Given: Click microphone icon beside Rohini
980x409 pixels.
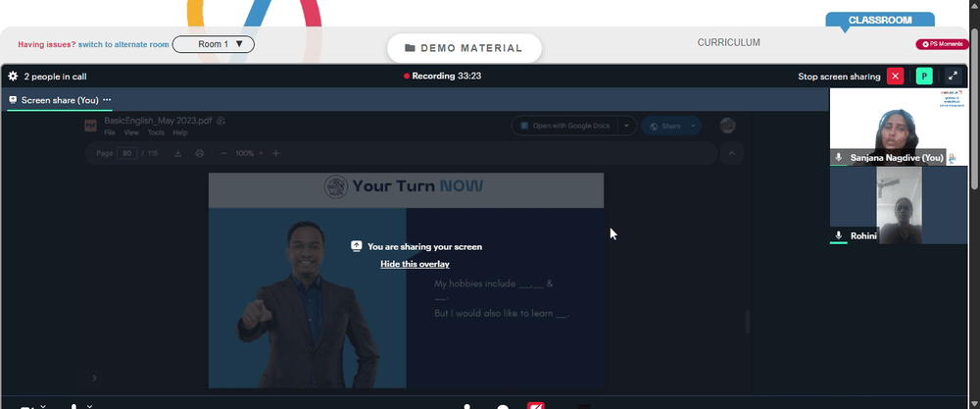Looking at the screenshot, I should click(838, 235).
